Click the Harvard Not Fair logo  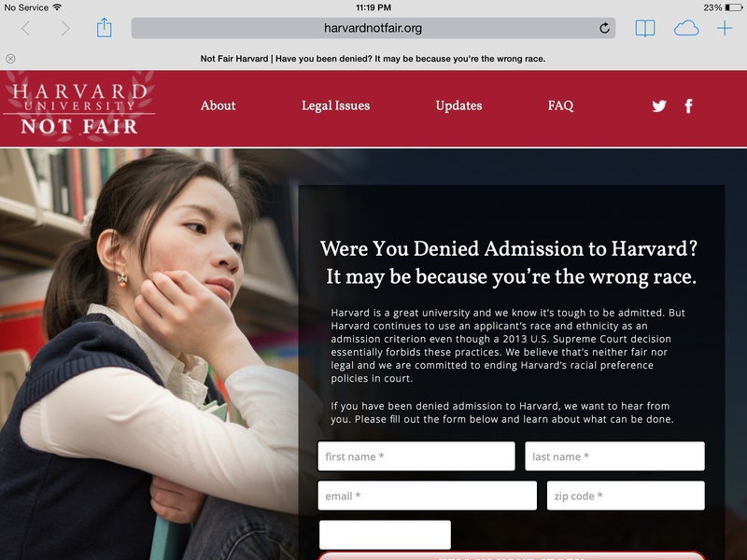tap(79, 108)
